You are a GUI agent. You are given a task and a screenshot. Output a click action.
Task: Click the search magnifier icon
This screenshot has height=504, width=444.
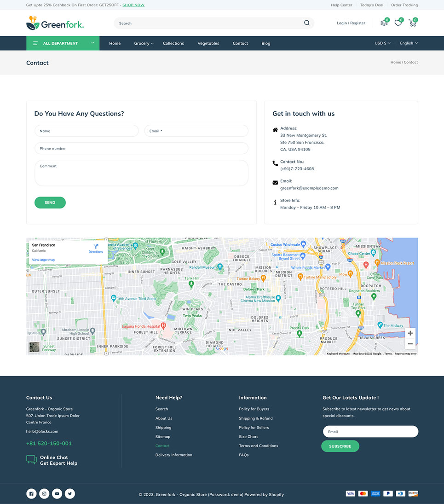pos(307,23)
